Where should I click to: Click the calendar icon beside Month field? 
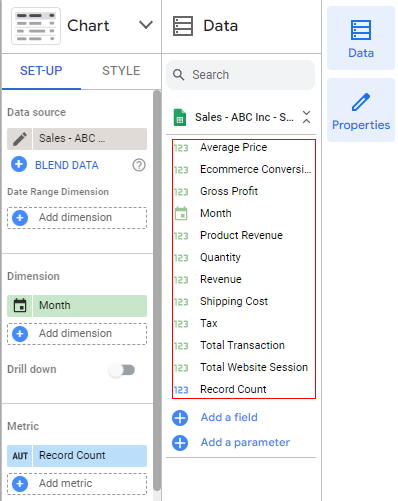pos(181,213)
